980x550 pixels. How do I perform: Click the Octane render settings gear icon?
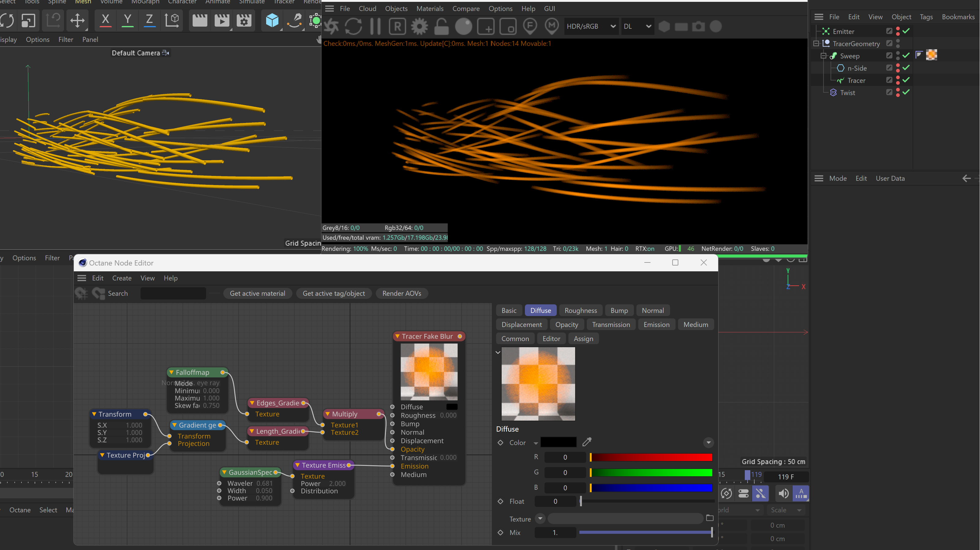coord(419,26)
